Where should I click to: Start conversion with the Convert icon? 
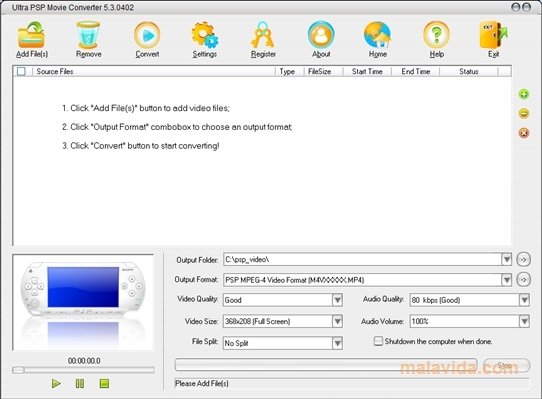tap(147, 35)
